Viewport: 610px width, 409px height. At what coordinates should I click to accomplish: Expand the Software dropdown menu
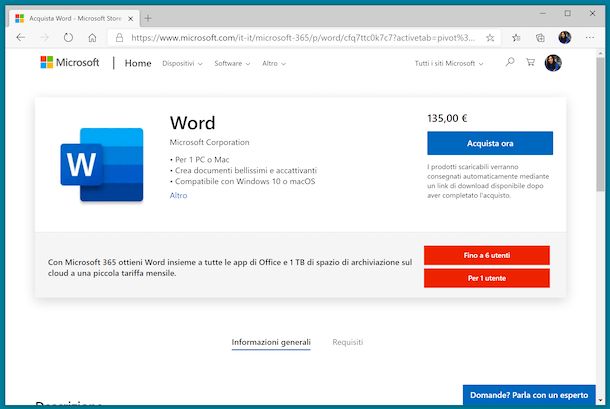click(232, 63)
